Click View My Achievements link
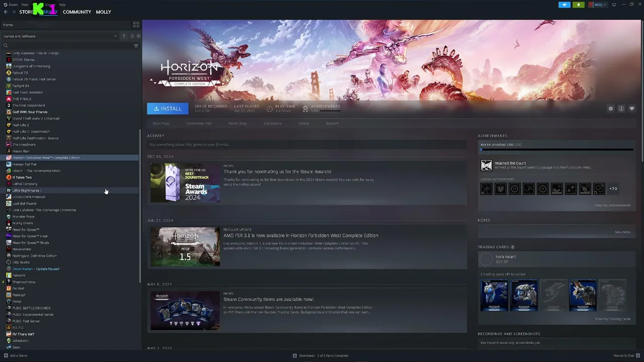This screenshot has height=362, width=644. pos(612,205)
